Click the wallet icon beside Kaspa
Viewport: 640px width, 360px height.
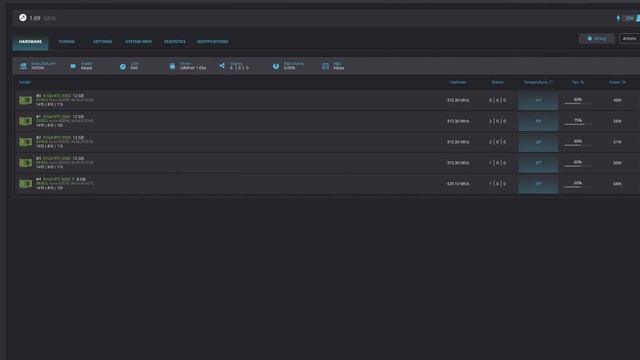click(x=73, y=66)
